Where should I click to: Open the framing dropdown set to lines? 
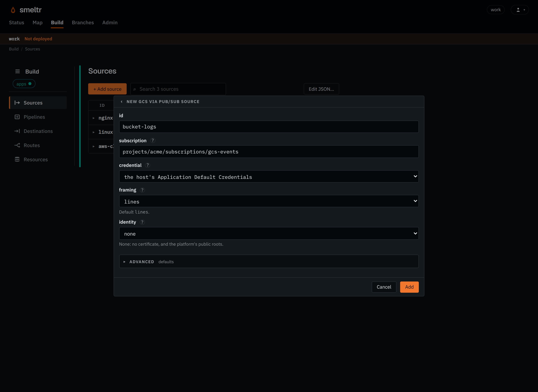[269, 201]
